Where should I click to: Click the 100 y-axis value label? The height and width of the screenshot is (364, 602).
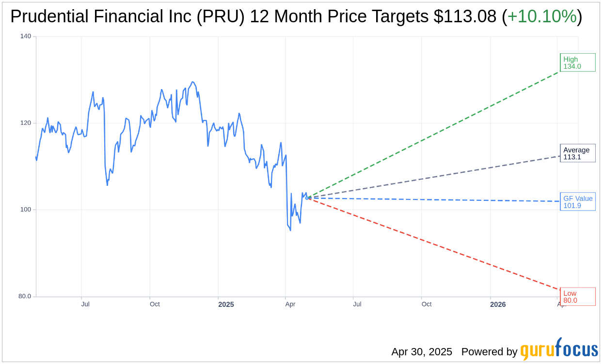[25, 210]
